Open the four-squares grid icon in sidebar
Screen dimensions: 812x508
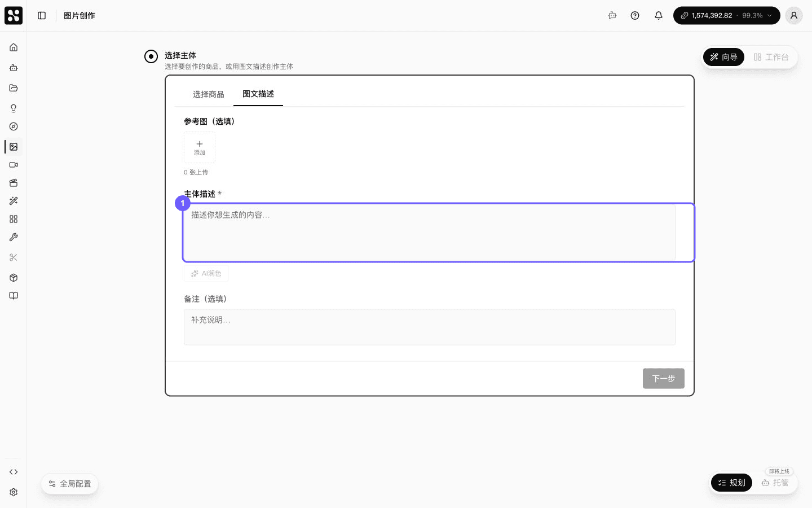click(x=14, y=219)
